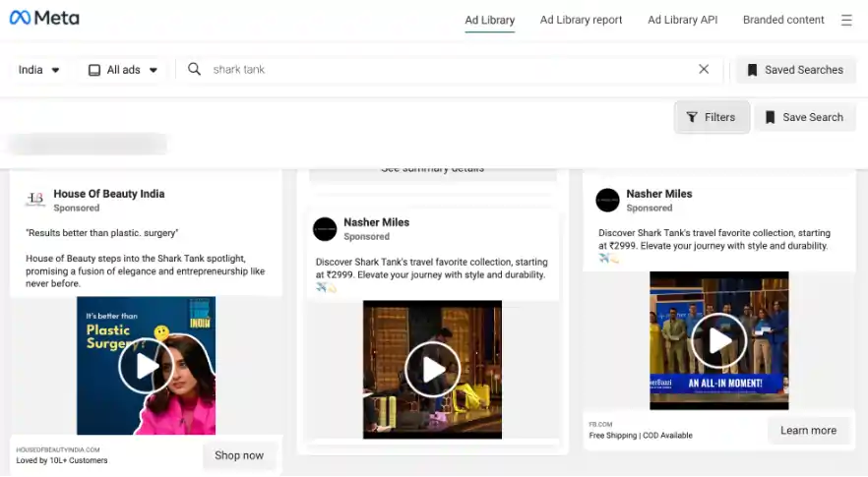
Task: Click the House Of Beauty India avatar
Action: tap(35, 200)
